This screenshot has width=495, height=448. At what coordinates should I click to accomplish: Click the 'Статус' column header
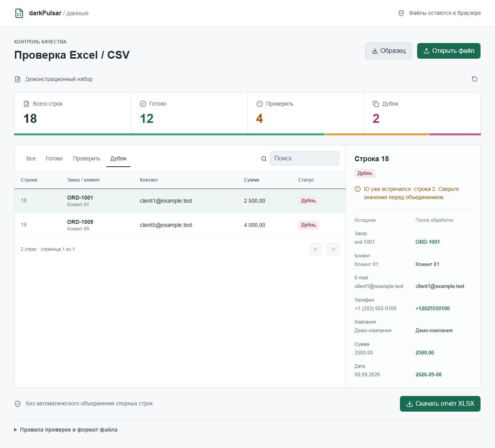[306, 180]
